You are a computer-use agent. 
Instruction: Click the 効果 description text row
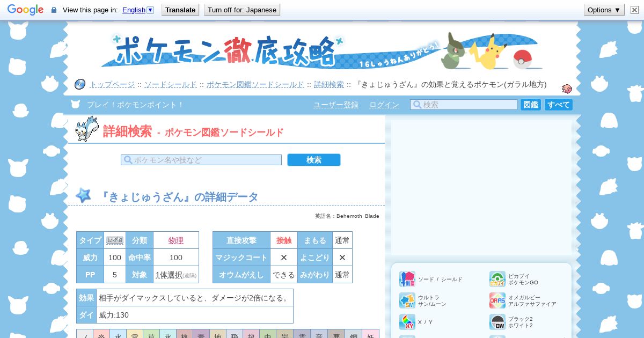pyautogui.click(x=185, y=298)
